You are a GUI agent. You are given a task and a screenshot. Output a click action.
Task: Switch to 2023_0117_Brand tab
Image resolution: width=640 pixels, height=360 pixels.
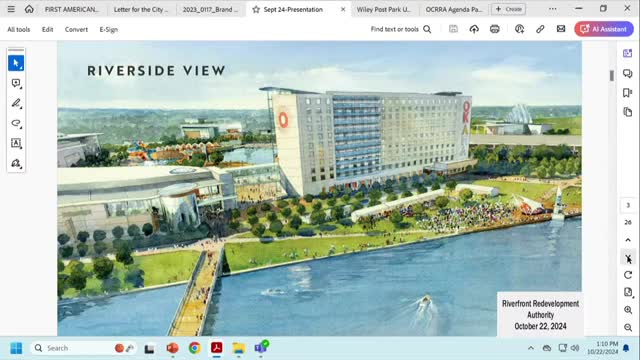pos(211,9)
